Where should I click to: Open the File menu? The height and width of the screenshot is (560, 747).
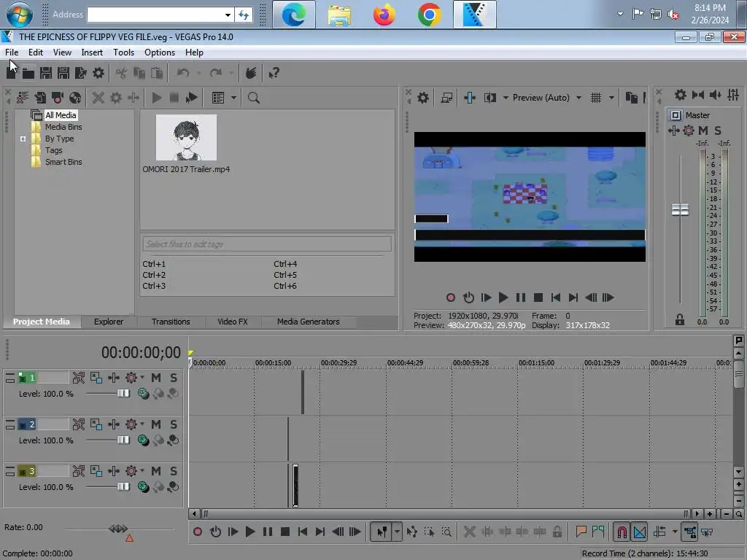click(12, 52)
